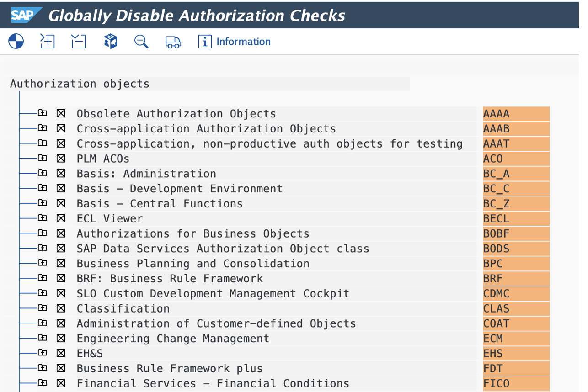Viewport: 588px width, 392px height.
Task: Select the Business Planning and Consolidation text
Action: coord(193,264)
